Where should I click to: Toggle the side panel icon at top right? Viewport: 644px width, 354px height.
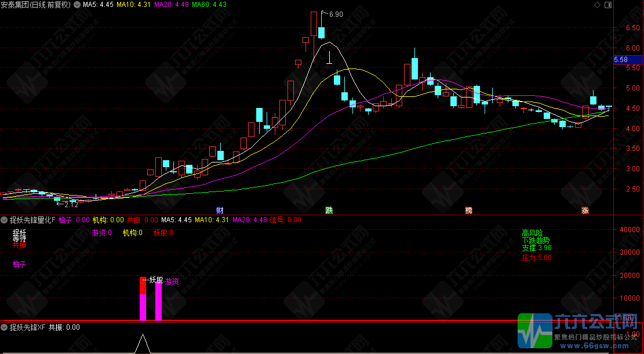(607, 5)
